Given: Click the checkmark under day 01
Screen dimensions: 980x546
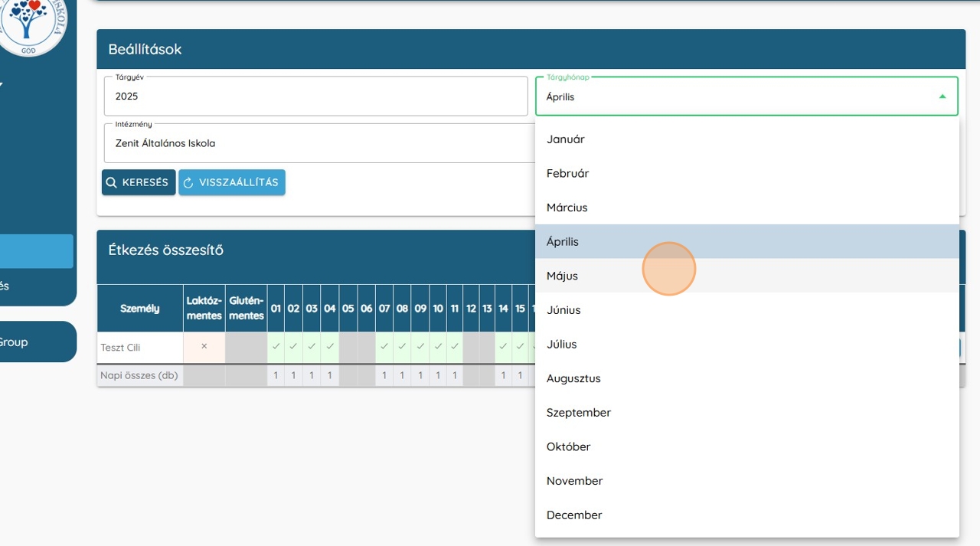Looking at the screenshot, I should pos(276,346).
